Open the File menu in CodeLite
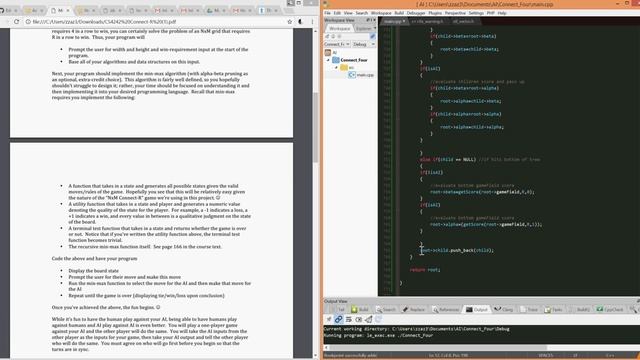The image size is (640, 360). 327,13
